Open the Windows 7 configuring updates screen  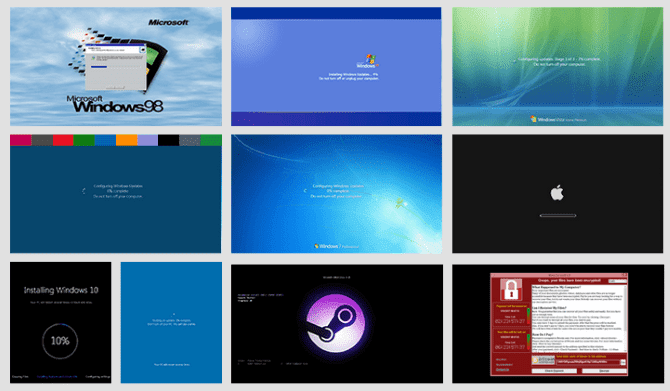[x=336, y=194]
